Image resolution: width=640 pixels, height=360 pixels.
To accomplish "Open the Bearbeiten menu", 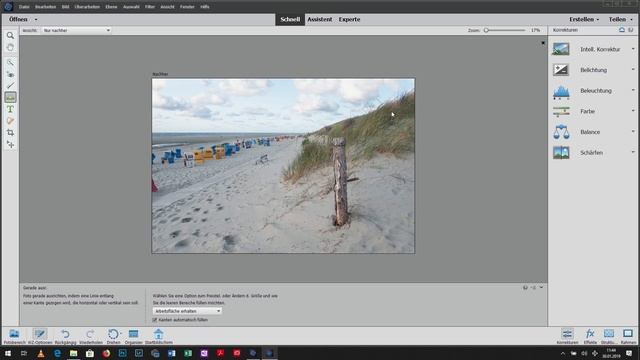I will [x=45, y=7].
